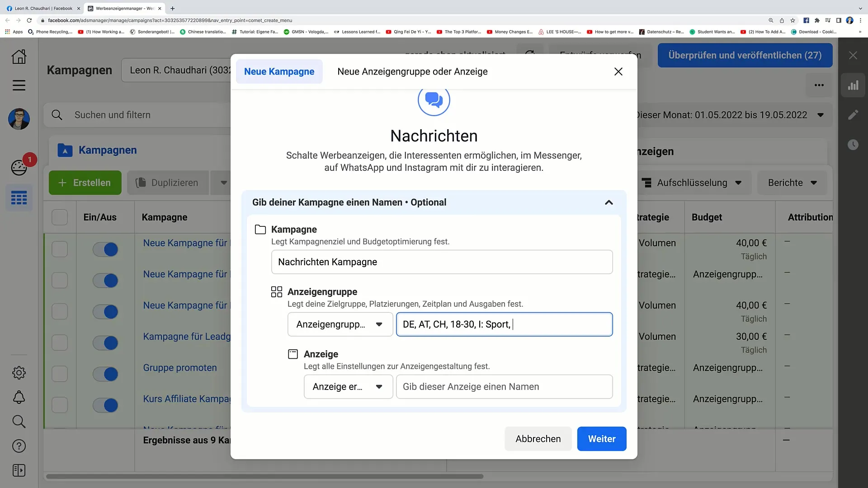
Task: Tick checkbox of Kurs Affiliate Kampagne row
Action: coord(60,405)
